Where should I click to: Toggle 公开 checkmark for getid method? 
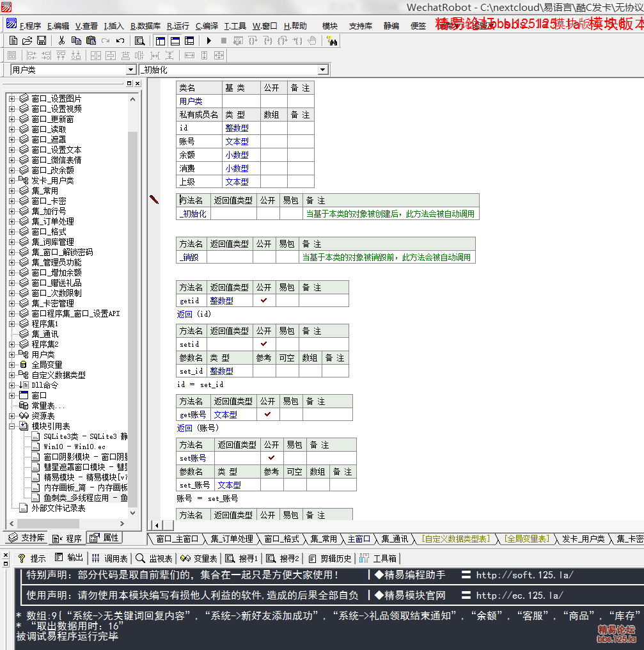click(263, 300)
